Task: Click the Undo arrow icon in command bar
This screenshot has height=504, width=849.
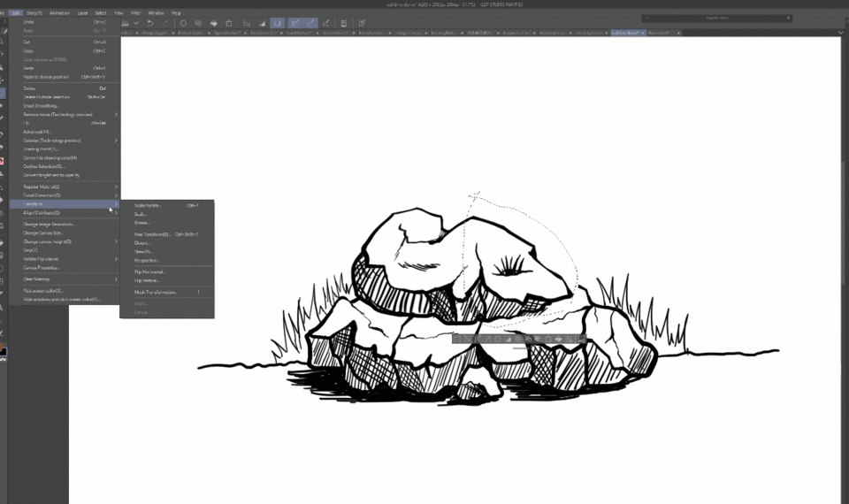Action: [150, 23]
